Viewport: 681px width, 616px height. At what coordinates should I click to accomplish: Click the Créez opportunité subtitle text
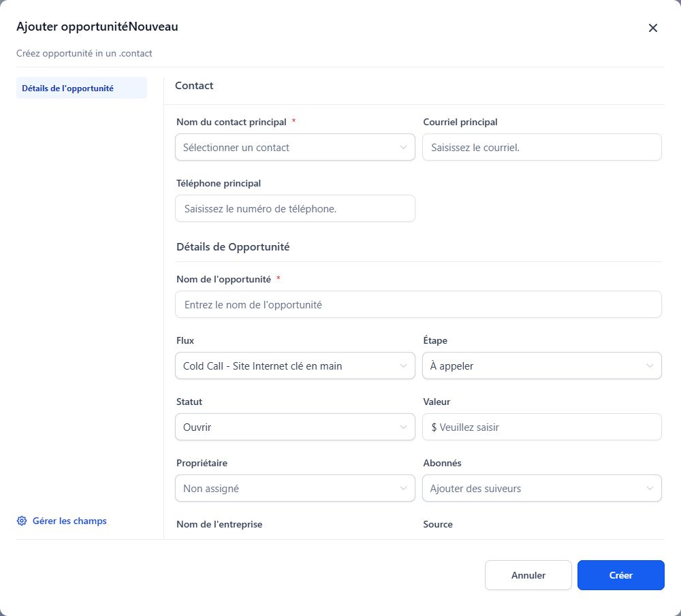pos(84,53)
